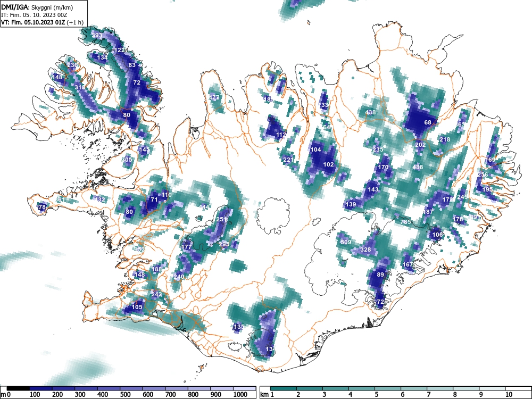Click the visibility value '112'

281,135
